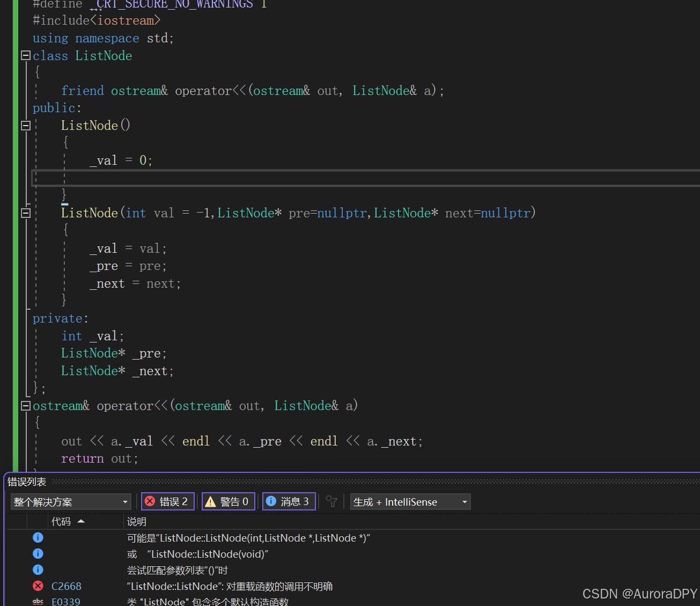Click the filter key icon in Error List toolbar
The width and height of the screenshot is (700, 606).
point(331,501)
